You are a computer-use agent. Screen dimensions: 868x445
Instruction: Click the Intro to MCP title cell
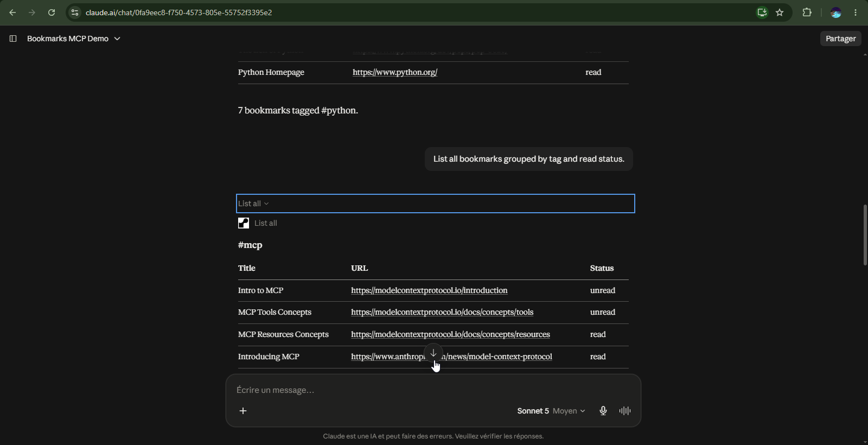260,290
